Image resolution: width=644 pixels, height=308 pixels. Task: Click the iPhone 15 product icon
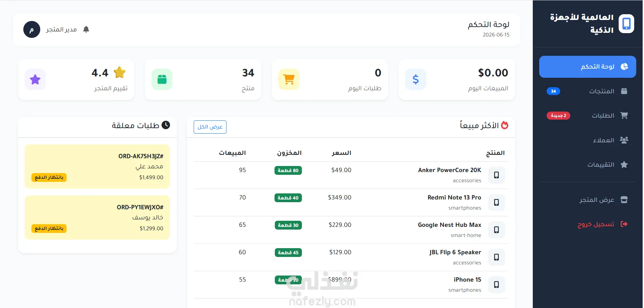[496, 285]
